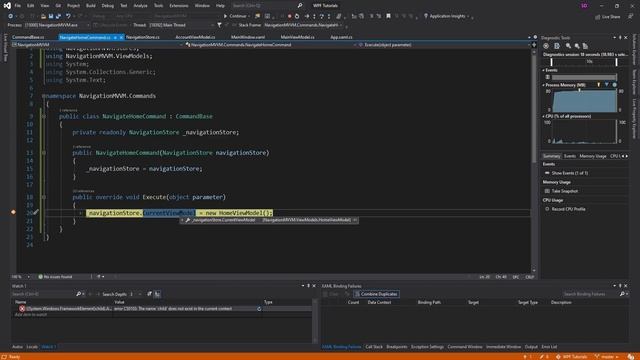640x360 pixels.
Task: Click the pin icon on data tip
Action: click(355, 220)
